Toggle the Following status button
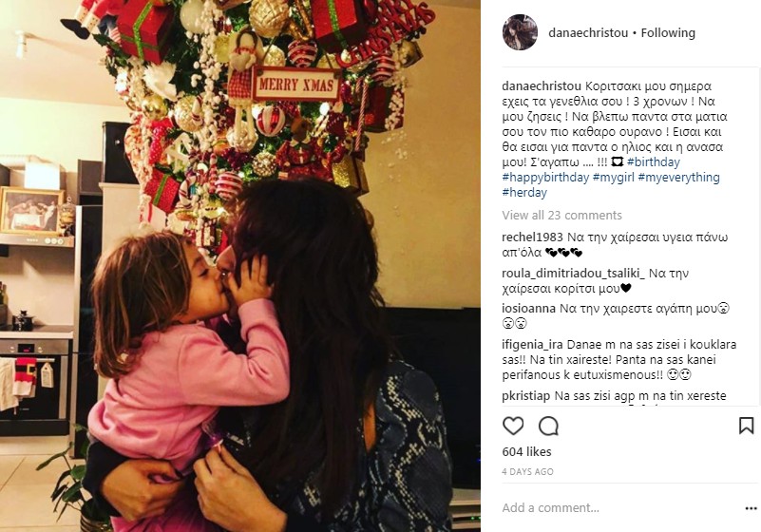Screen dimensions: 761x532 coord(668,33)
